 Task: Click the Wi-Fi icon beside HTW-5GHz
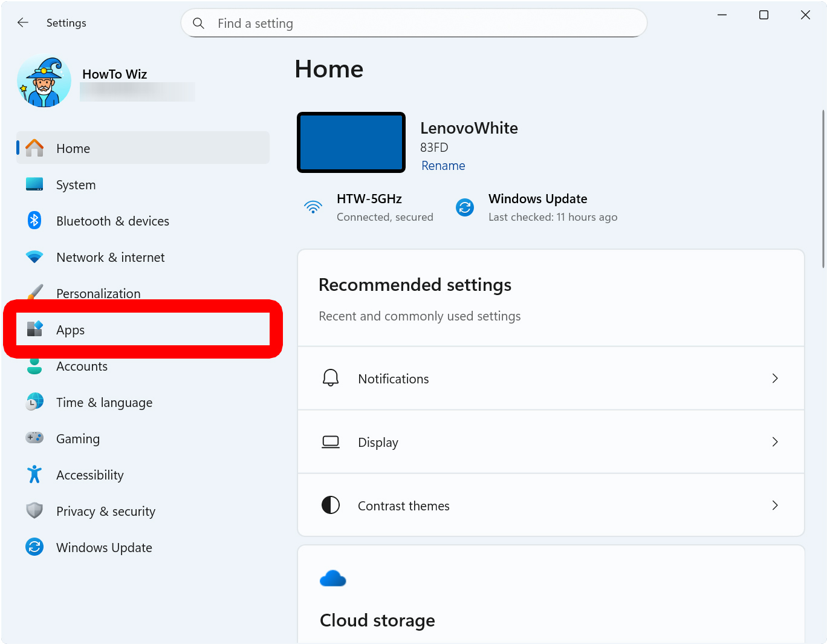click(313, 207)
